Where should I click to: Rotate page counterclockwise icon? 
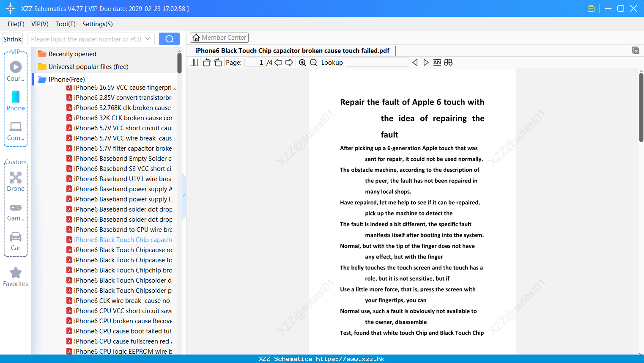(206, 63)
